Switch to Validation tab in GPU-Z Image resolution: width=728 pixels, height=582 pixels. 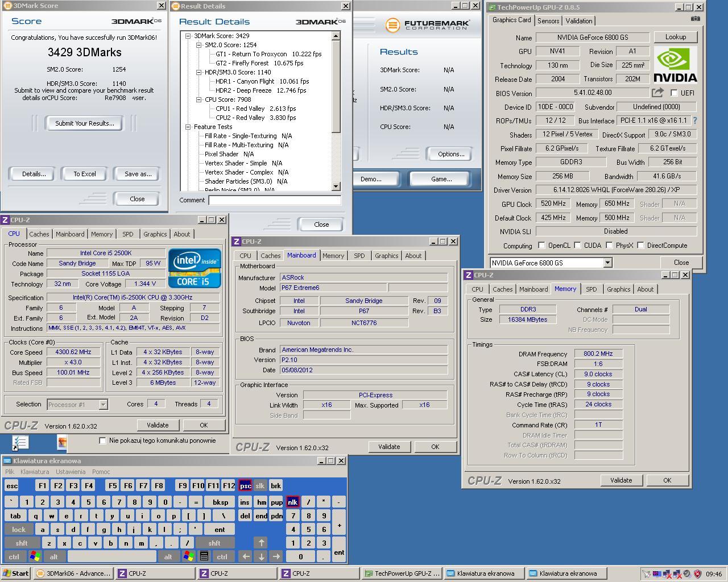coord(579,21)
